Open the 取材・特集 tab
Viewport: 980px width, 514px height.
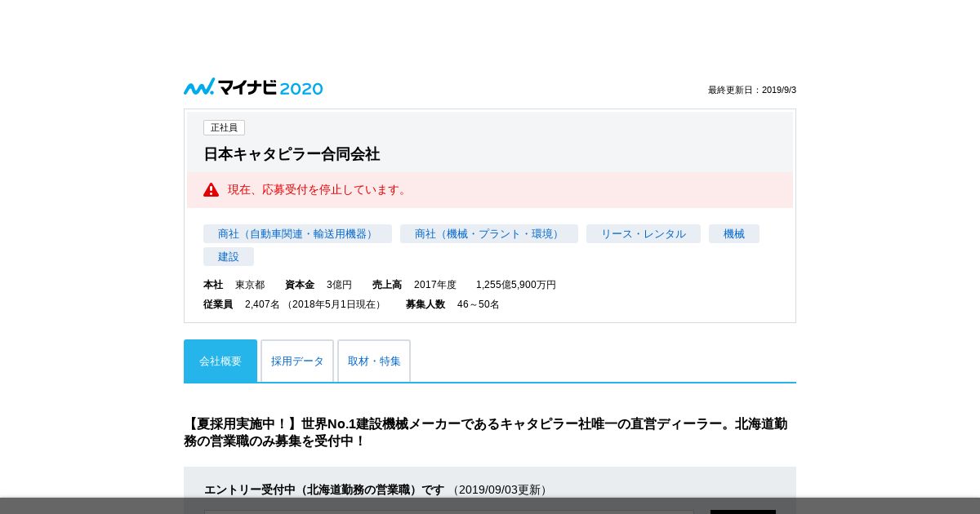(x=374, y=361)
